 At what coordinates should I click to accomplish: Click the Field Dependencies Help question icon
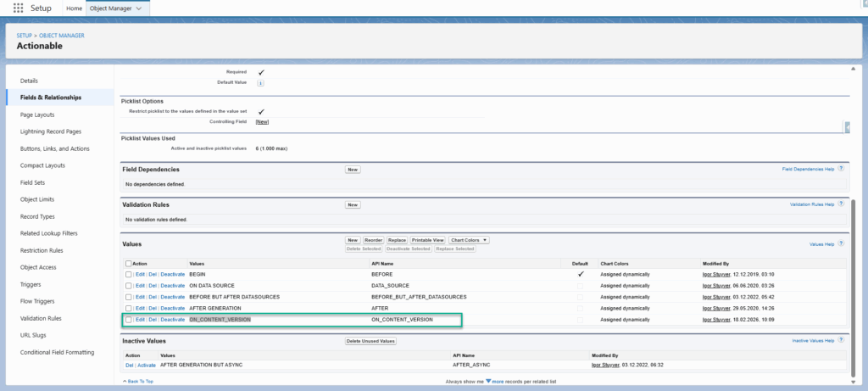click(x=841, y=169)
